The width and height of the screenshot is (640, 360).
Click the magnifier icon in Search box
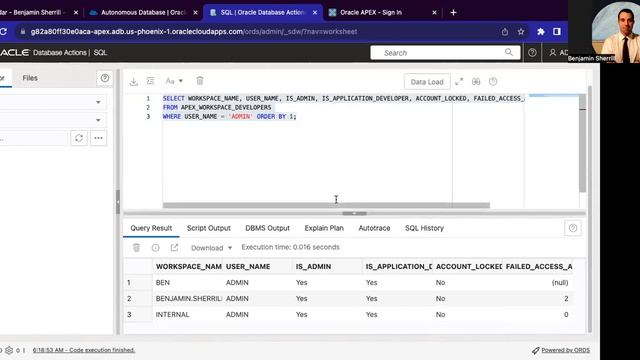(x=509, y=52)
